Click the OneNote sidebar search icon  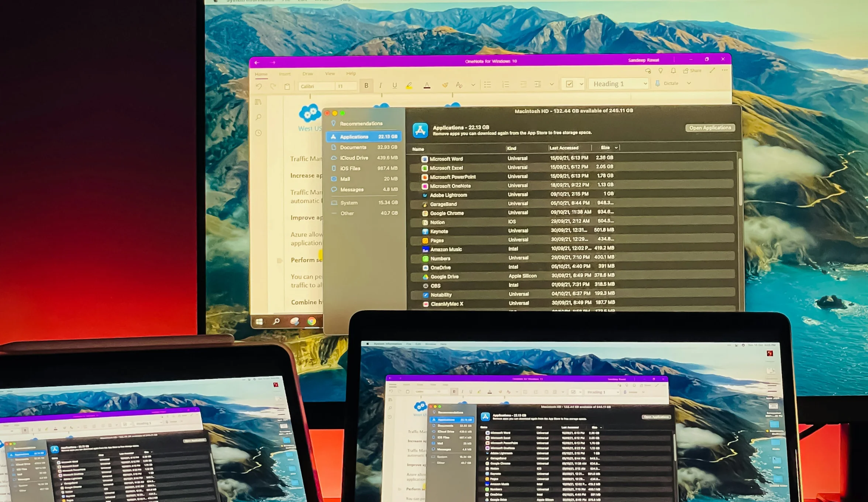click(258, 117)
